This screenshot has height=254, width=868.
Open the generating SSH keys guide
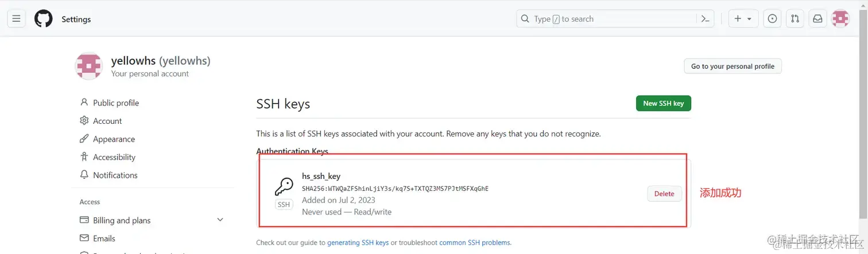click(358, 243)
